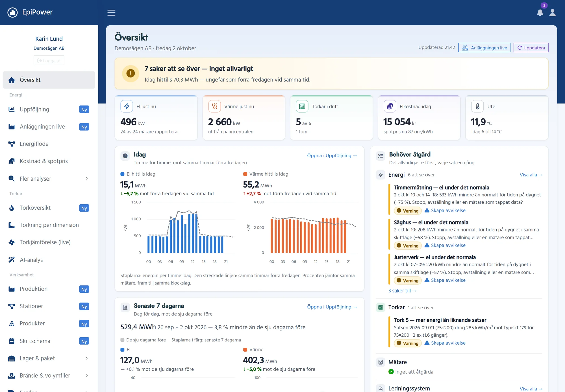Click the dryer icon on Torkar i drift card
The image size is (565, 392).
pyautogui.click(x=302, y=106)
